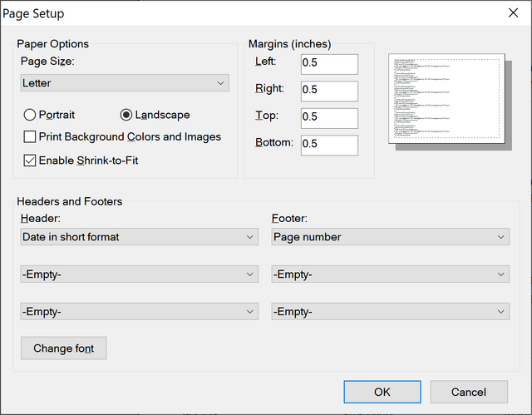Click the Change font button
532x415 pixels.
64,348
